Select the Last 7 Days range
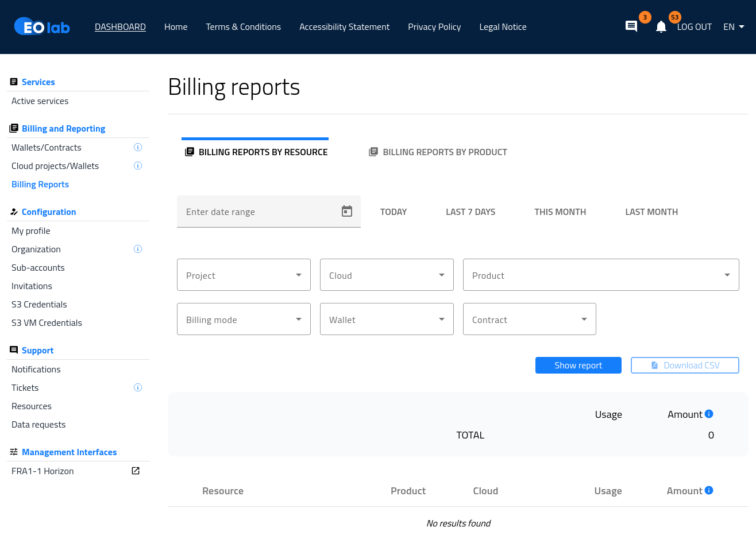Screen dimensions: 756x546 (470, 212)
